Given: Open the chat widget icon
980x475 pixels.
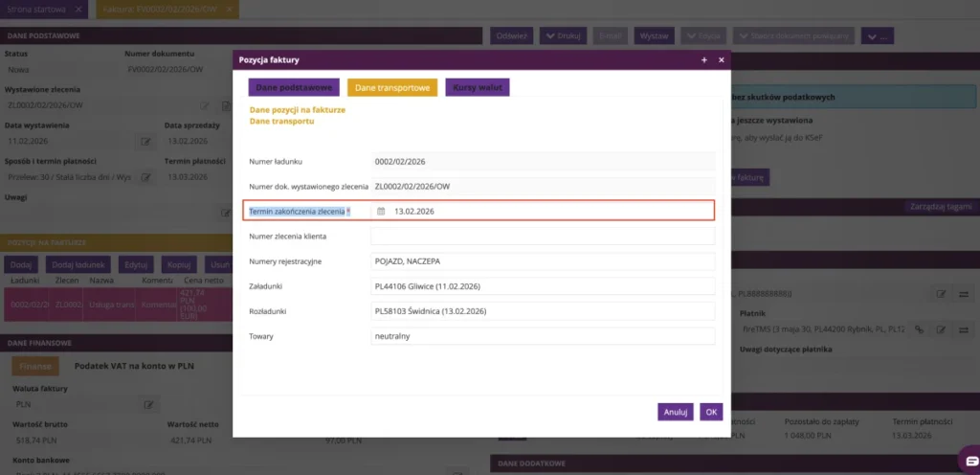Looking at the screenshot, I should [972, 461].
